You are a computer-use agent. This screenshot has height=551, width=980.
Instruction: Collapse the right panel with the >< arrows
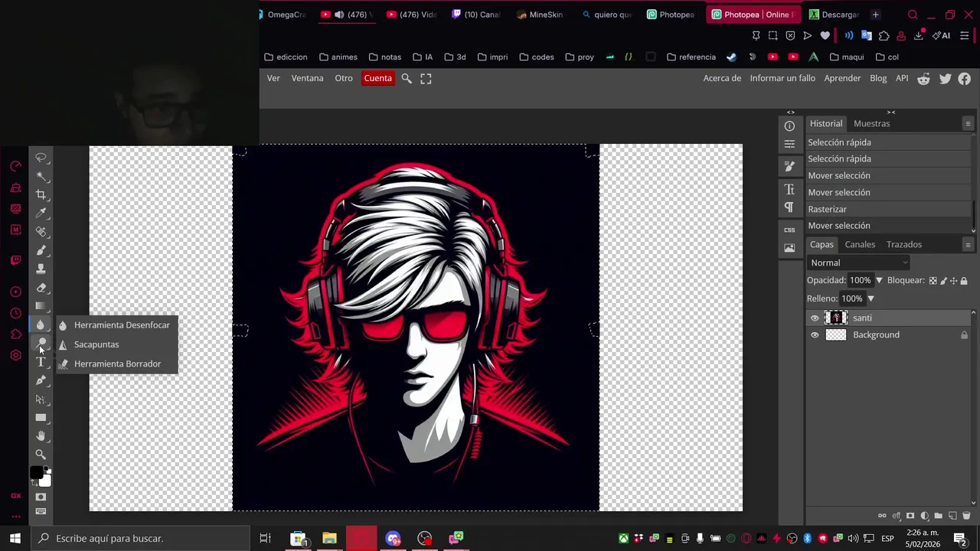pos(891,112)
